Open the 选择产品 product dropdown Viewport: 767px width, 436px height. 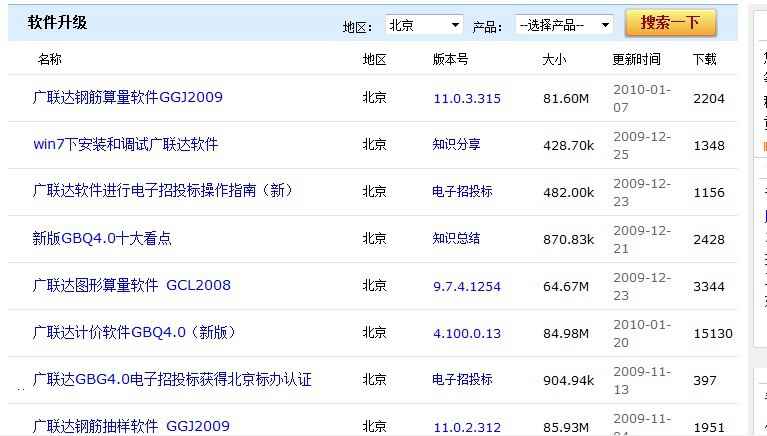point(564,24)
